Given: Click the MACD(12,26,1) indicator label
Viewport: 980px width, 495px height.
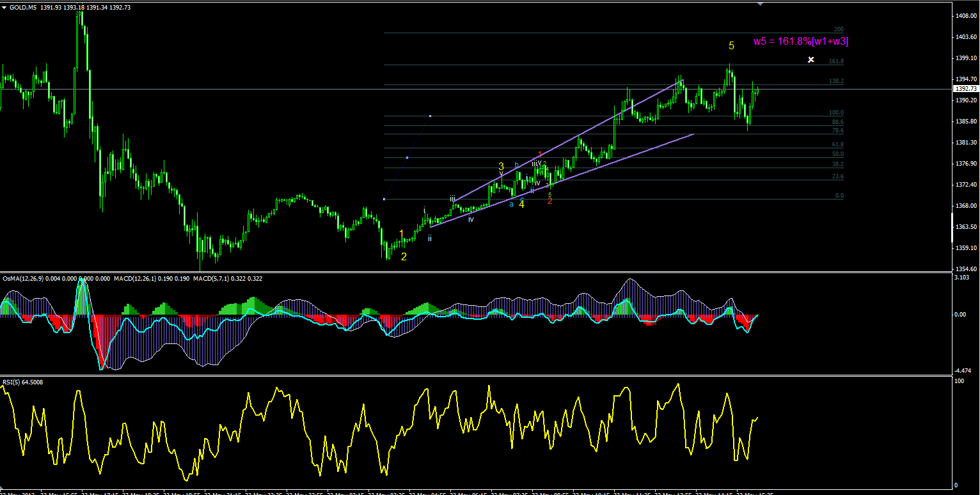Looking at the screenshot, I should tap(136, 279).
